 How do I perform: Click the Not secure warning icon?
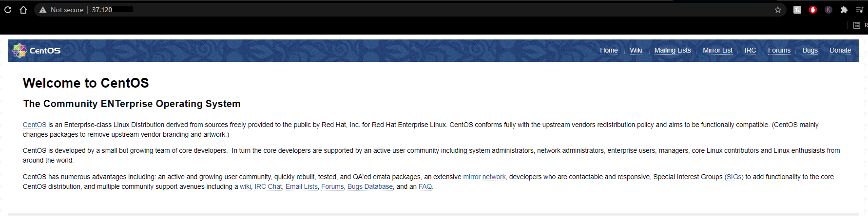click(43, 10)
